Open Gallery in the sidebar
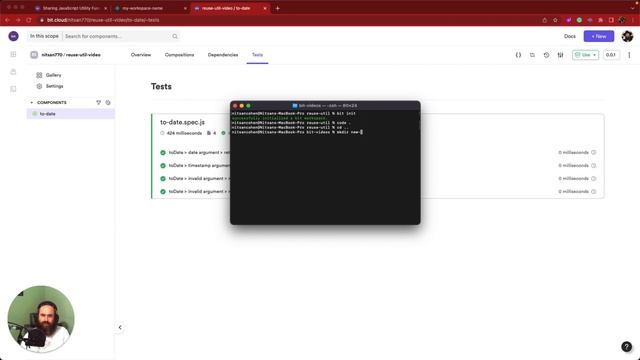This screenshot has height=360, width=640. [53, 75]
